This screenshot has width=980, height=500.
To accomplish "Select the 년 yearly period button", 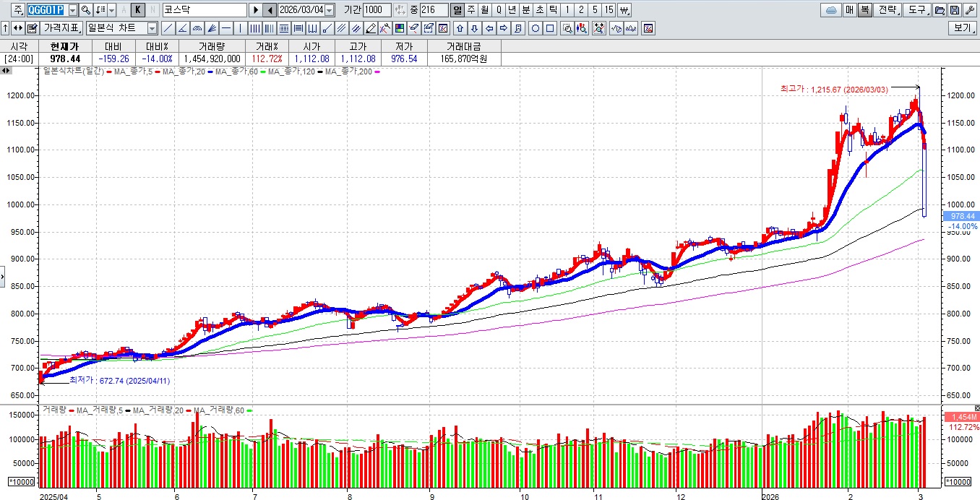I will [x=512, y=10].
